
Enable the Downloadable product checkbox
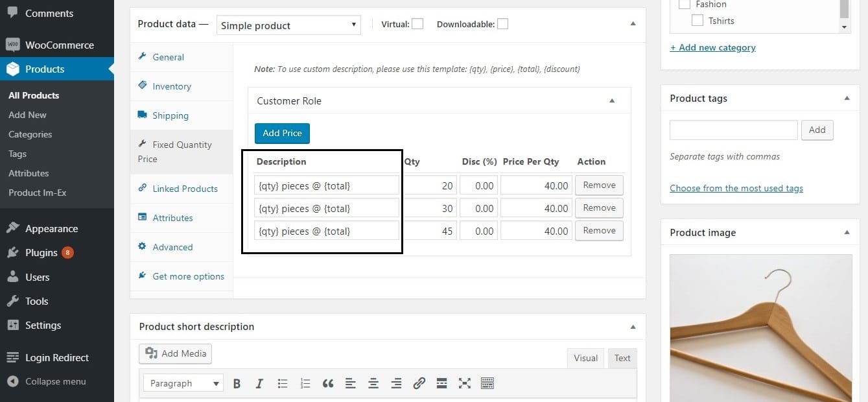pyautogui.click(x=502, y=23)
